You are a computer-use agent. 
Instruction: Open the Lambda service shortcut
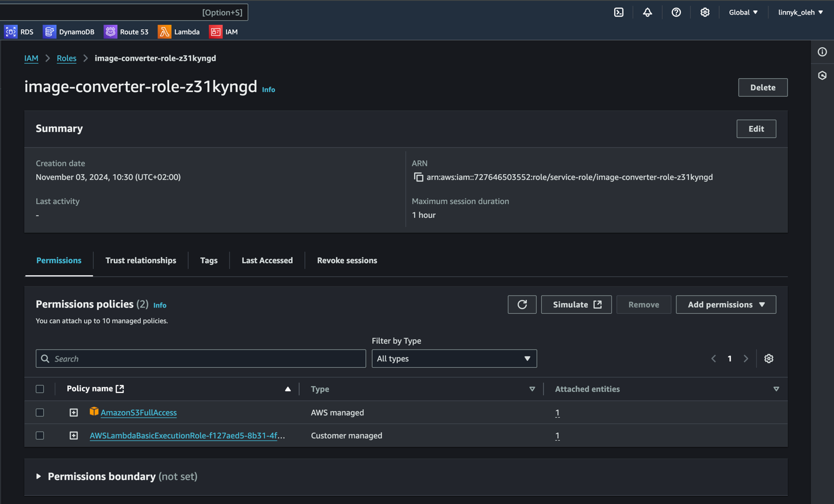[x=179, y=32]
